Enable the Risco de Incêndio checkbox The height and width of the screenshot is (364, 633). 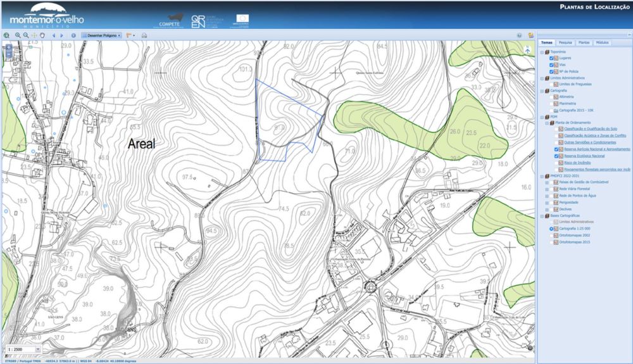pyautogui.click(x=556, y=163)
